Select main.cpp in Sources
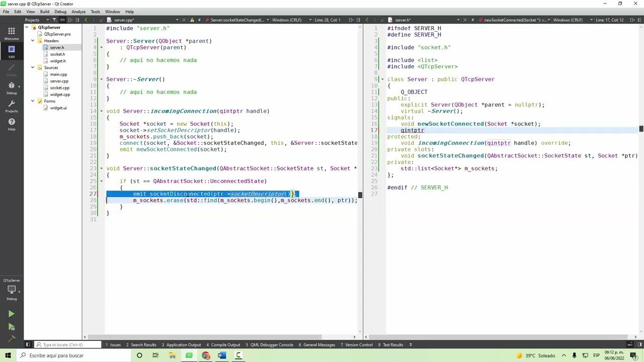This screenshot has width=644, height=362. pos(58,74)
